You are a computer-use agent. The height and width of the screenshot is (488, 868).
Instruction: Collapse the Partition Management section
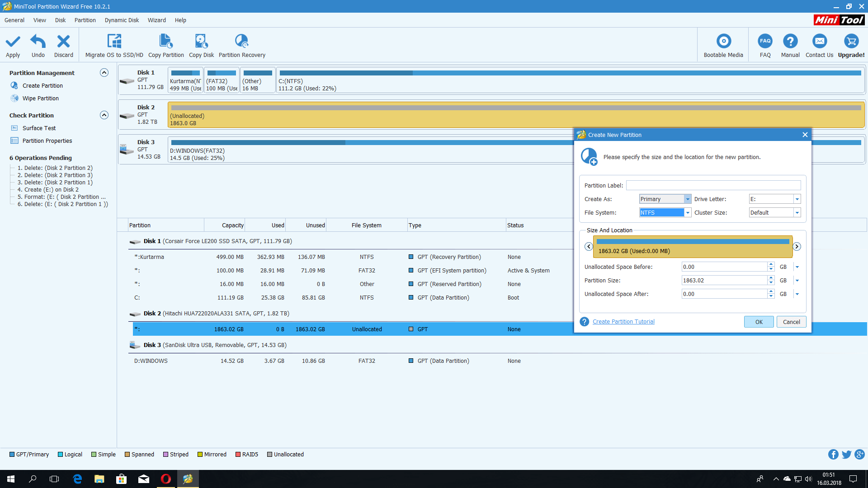[x=104, y=73]
